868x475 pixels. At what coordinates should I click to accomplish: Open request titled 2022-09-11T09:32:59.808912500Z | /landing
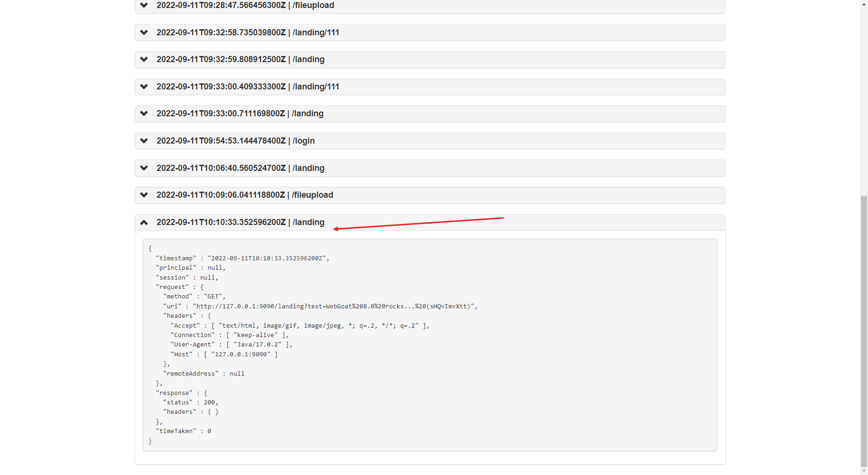(240, 59)
